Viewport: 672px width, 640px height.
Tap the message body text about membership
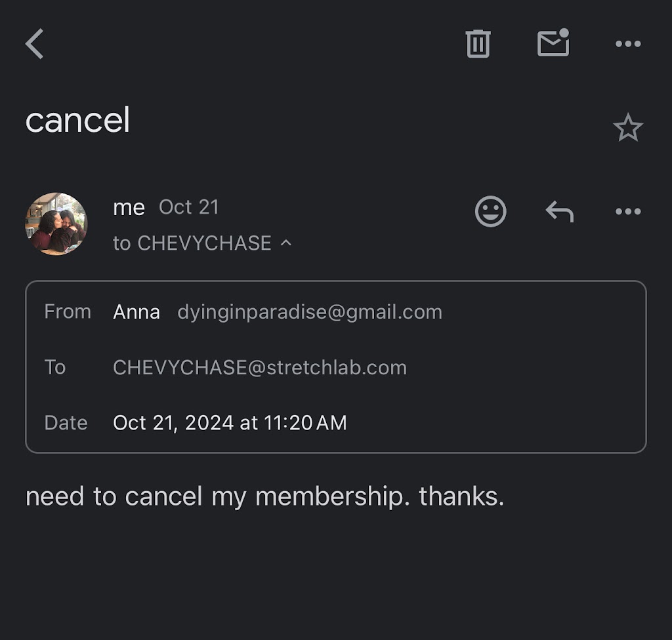pos(264,496)
